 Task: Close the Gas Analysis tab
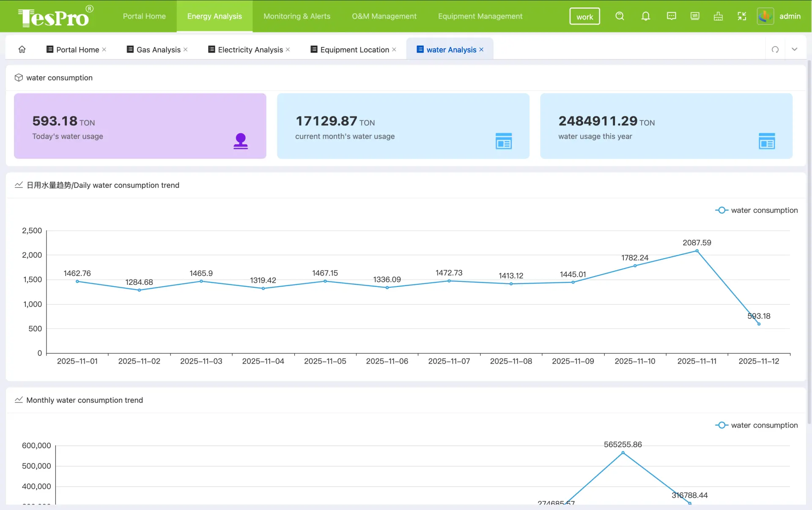[x=186, y=50]
